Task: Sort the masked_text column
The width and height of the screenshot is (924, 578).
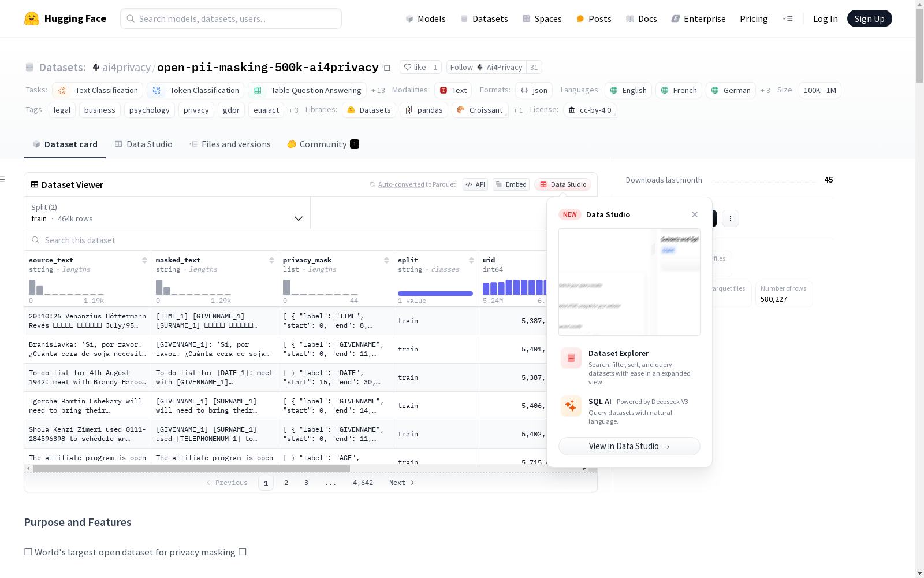Action: [271, 261]
